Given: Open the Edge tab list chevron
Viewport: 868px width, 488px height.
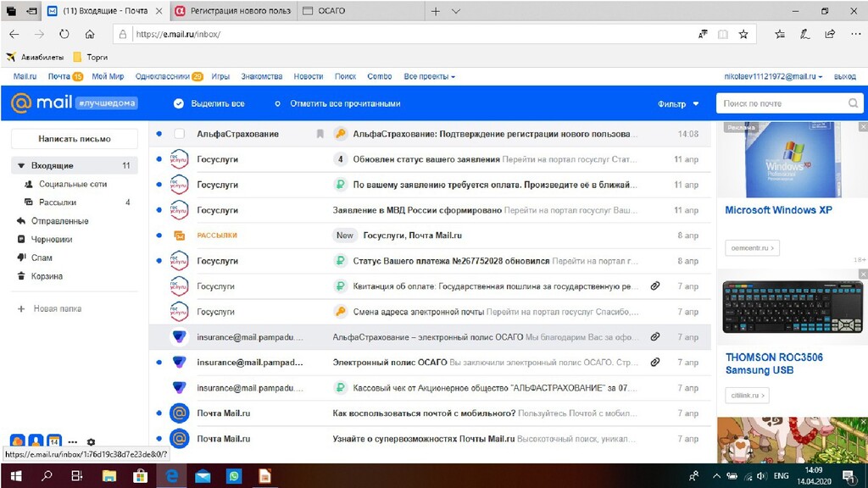Looking at the screenshot, I should pyautogui.click(x=455, y=11).
